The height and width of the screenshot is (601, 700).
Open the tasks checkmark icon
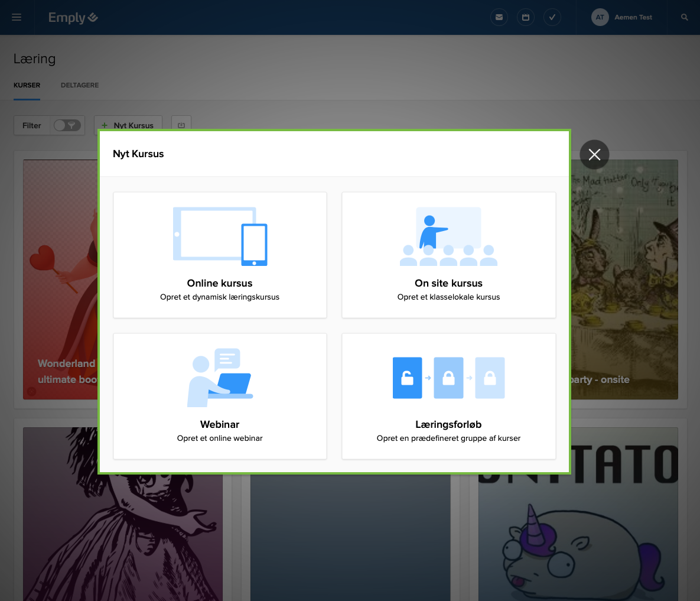(x=552, y=17)
